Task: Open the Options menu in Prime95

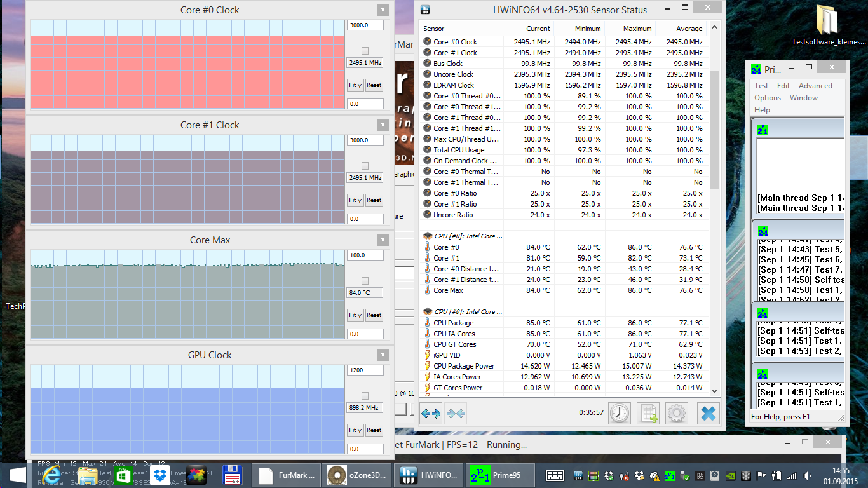Action: click(x=768, y=98)
